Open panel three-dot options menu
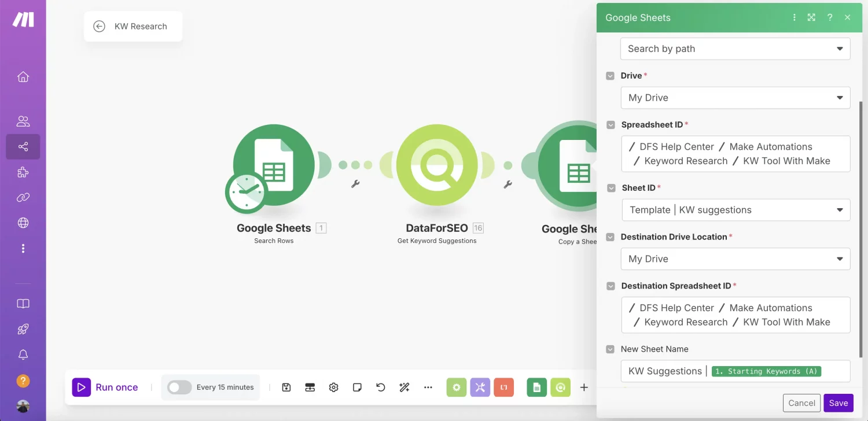868x421 pixels. [x=795, y=17]
